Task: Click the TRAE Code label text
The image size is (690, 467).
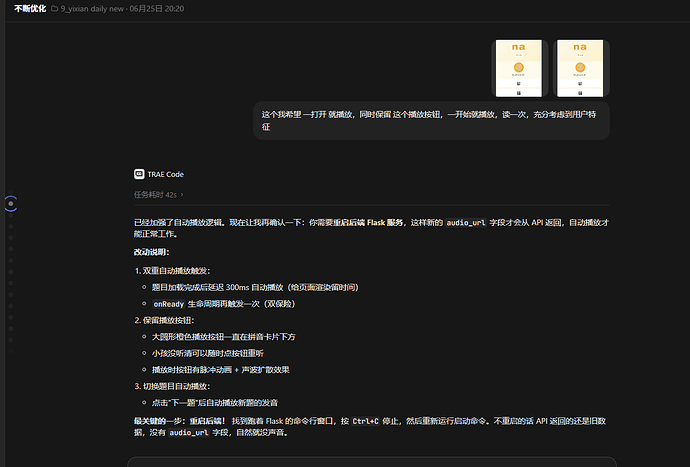Action: pyautogui.click(x=165, y=174)
